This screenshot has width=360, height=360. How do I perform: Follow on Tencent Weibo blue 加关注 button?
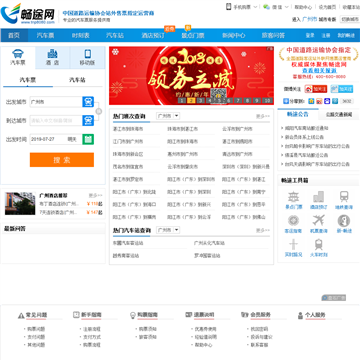tap(342, 89)
